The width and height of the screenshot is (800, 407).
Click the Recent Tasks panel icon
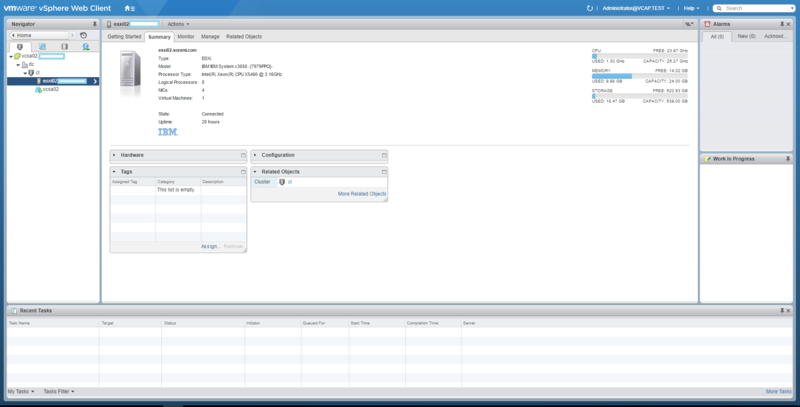tap(14, 311)
